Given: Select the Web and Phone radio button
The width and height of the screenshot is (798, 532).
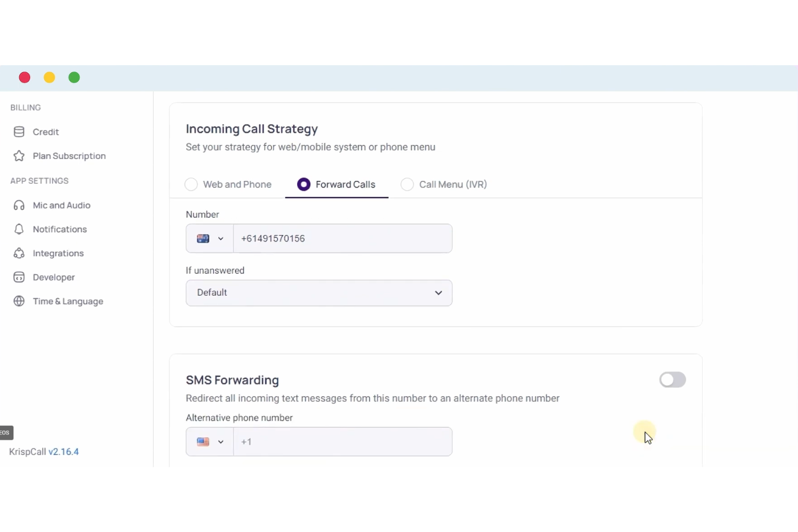Looking at the screenshot, I should tap(191, 184).
